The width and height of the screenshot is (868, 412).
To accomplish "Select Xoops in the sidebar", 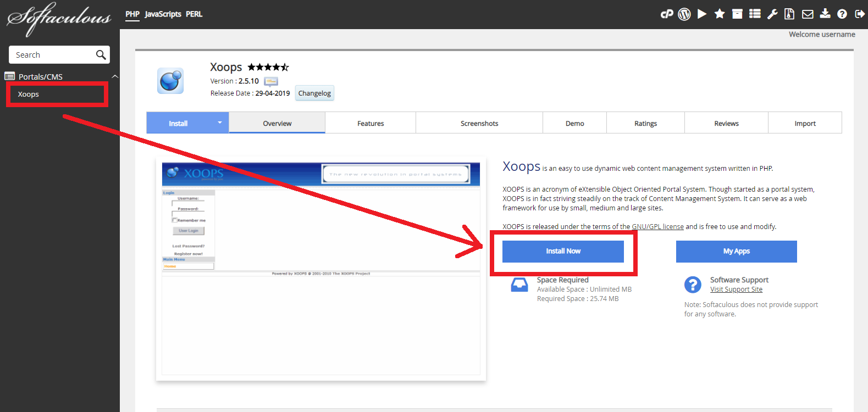I will pos(29,94).
